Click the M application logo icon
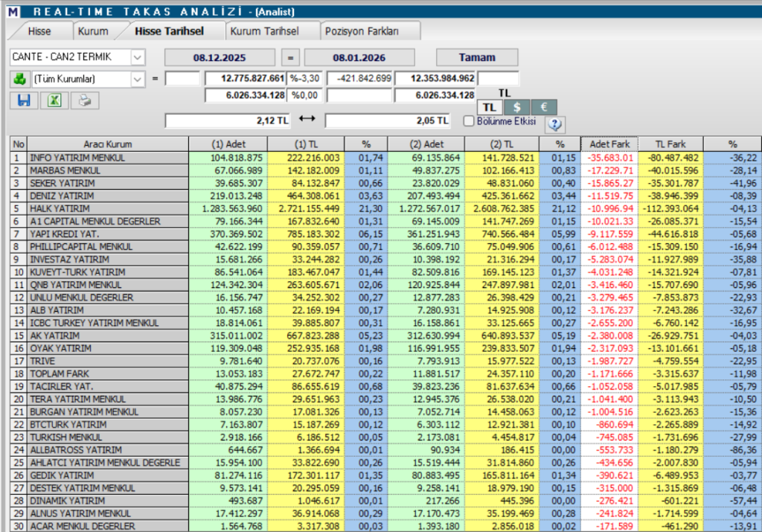The image size is (762, 532). pyautogui.click(x=13, y=11)
